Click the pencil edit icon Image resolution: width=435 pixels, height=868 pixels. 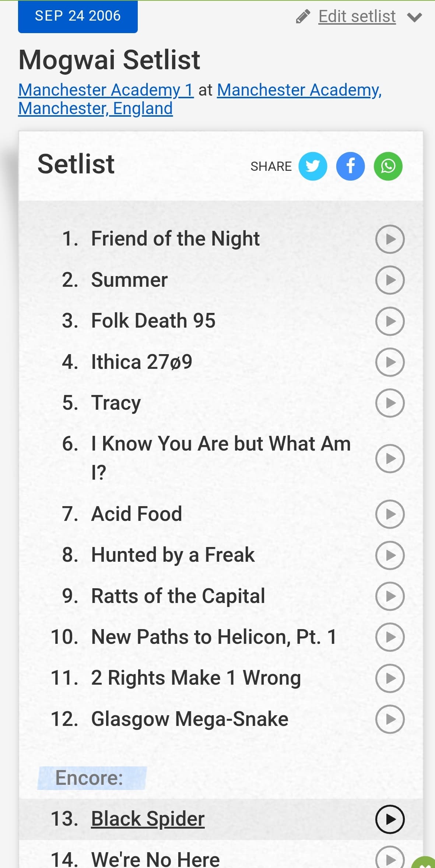pyautogui.click(x=303, y=17)
